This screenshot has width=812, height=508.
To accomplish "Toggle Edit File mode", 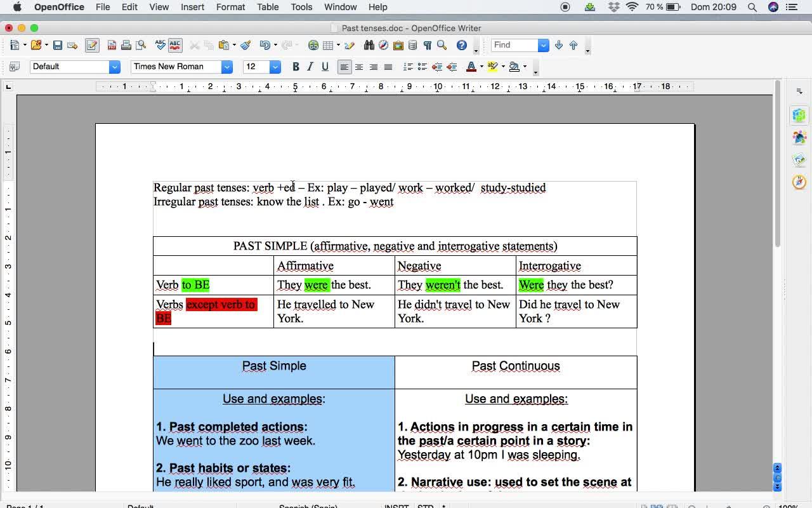I will [92, 45].
